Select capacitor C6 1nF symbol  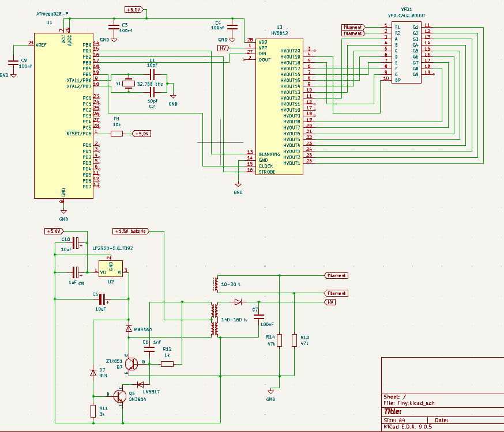click(149, 349)
